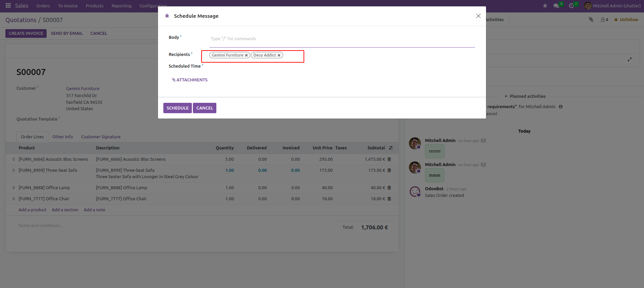Open the conversations chat icon
644x288 pixels.
coord(556,6)
